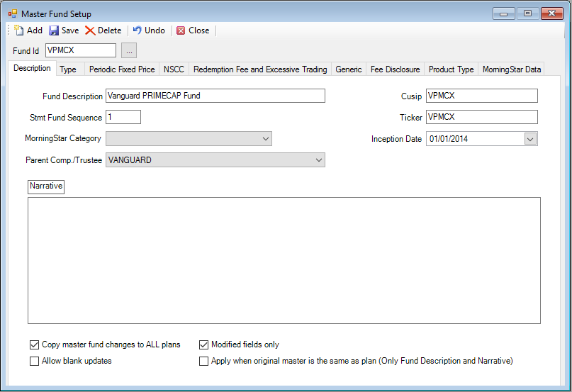The width and height of the screenshot is (572, 392).
Task: Click the Undo arrow icon
Action: (x=138, y=30)
